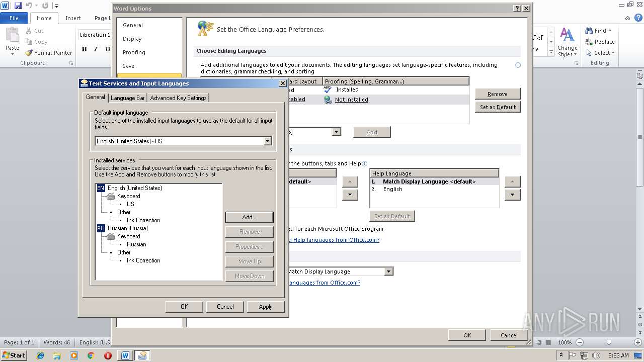The height and width of the screenshot is (362, 644).
Task: Select Ink Correction under English
Action: click(143, 220)
